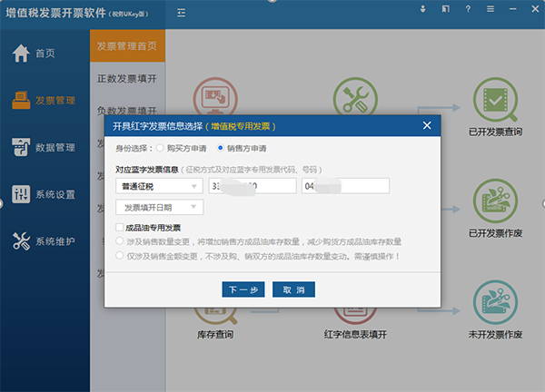The width and height of the screenshot is (545, 392).
Task: Click the 下一步 button
Action: (243, 289)
